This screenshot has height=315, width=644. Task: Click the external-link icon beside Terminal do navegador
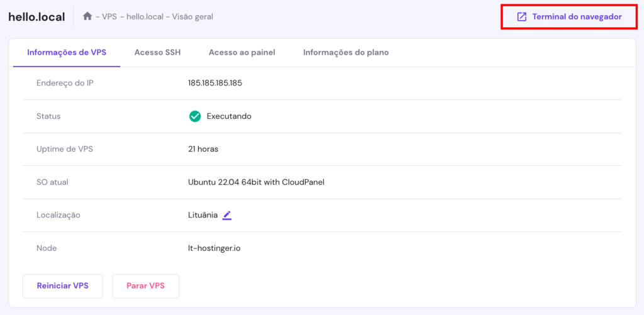coord(521,17)
